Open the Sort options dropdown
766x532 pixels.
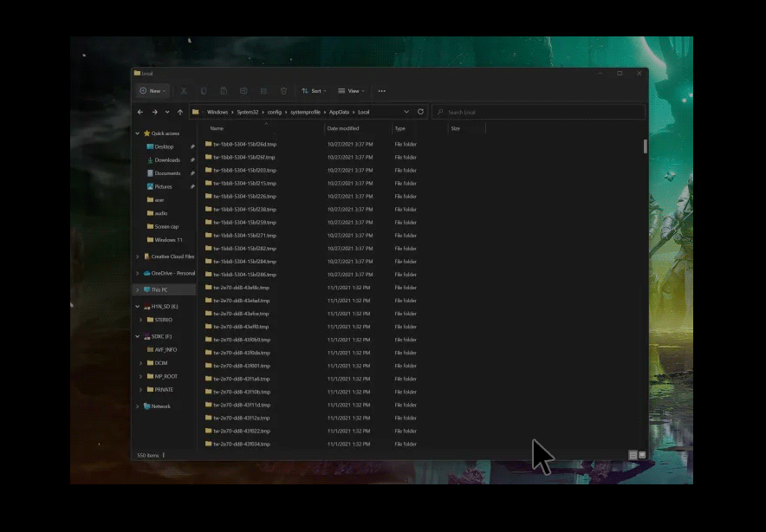pos(314,91)
